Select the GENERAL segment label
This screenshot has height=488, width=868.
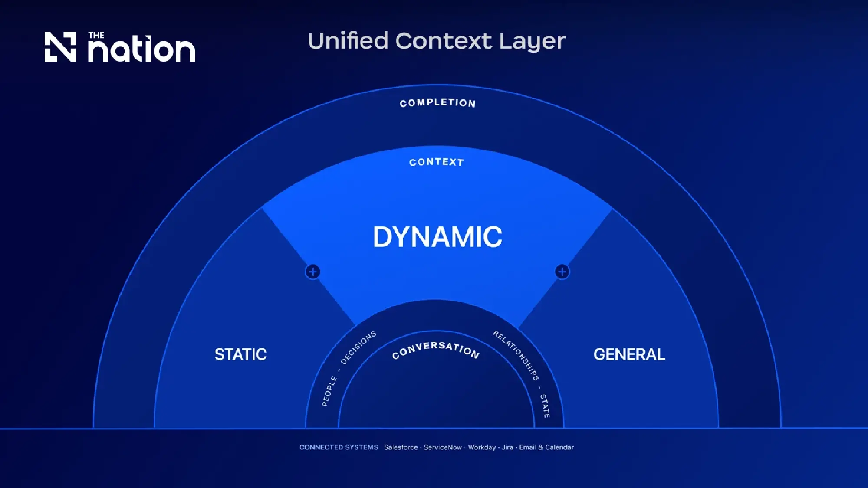pyautogui.click(x=629, y=354)
